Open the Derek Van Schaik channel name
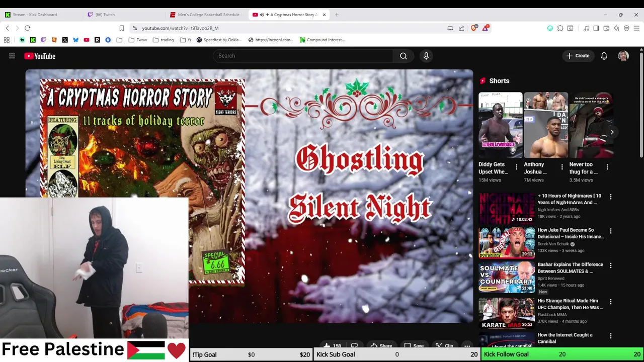The width and height of the screenshot is (644, 362). (x=554, y=244)
